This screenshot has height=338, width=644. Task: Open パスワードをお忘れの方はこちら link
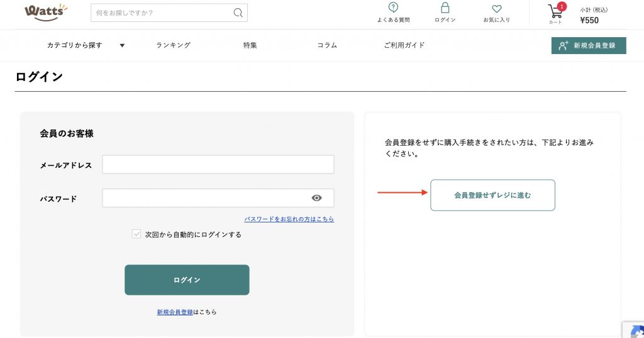tap(289, 219)
